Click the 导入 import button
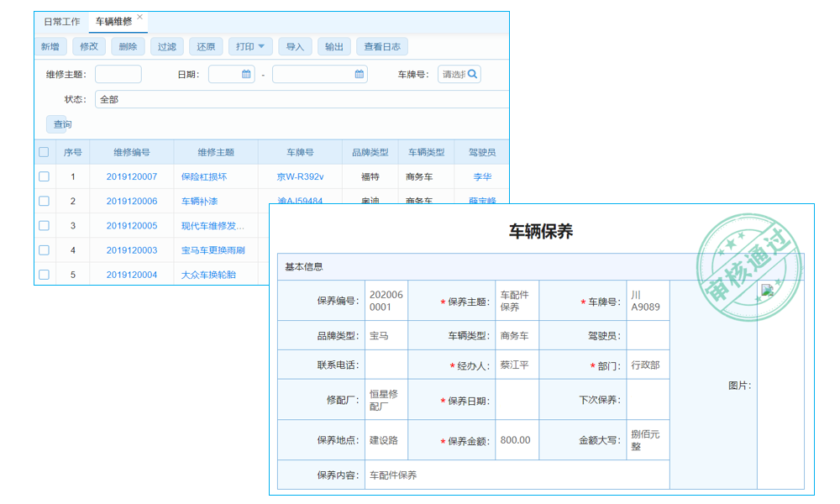Screen dimensions: 840x504 point(295,46)
